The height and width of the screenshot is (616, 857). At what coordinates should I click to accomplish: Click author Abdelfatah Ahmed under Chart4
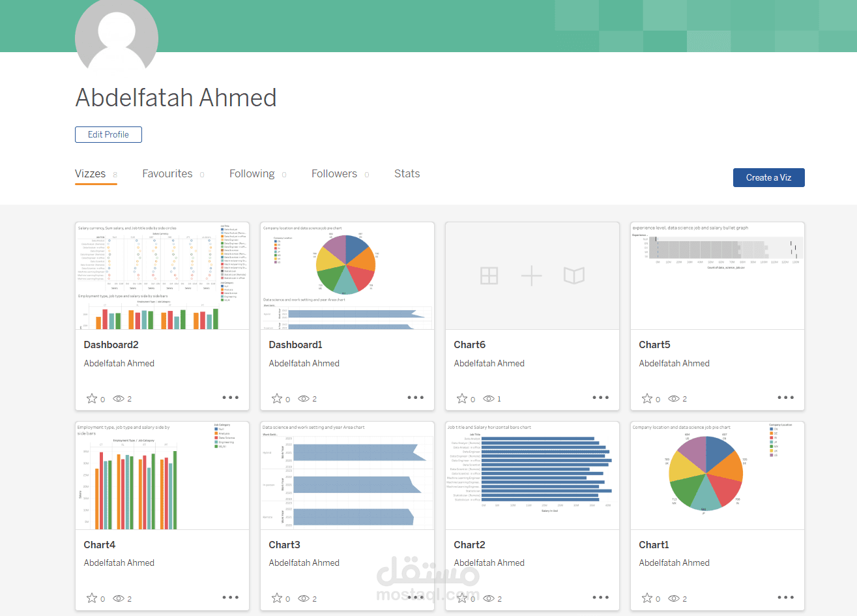tap(119, 563)
